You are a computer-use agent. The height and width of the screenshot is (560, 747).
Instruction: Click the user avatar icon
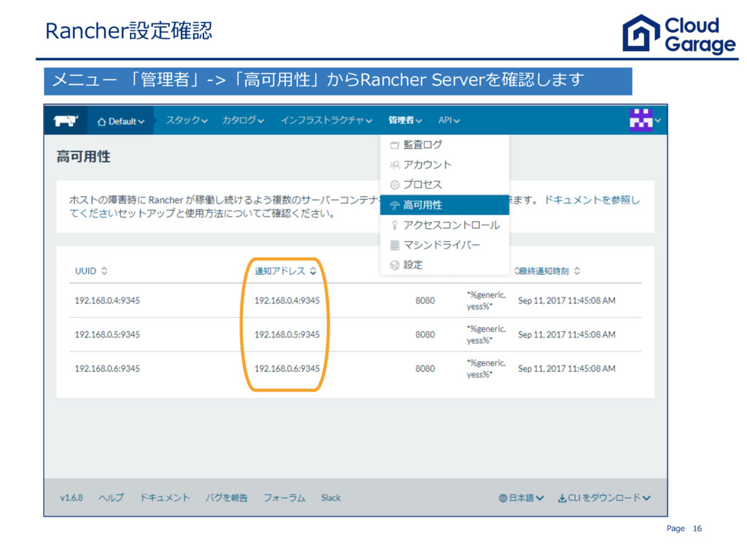640,120
